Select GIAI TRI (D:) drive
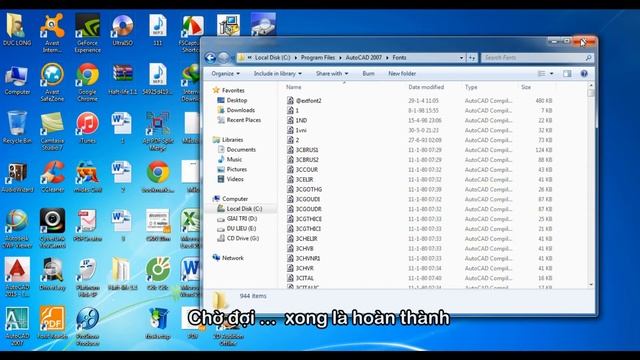 pyautogui.click(x=237, y=218)
